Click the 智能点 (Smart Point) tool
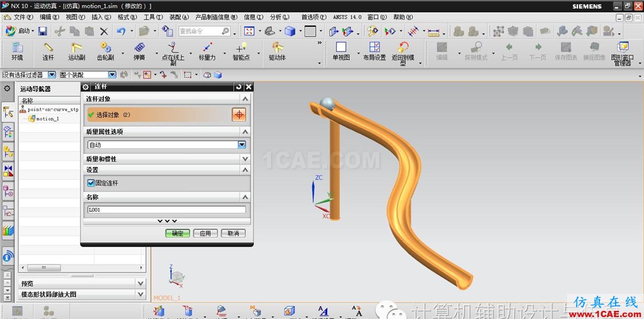This screenshot has height=319, width=644. 241,51
